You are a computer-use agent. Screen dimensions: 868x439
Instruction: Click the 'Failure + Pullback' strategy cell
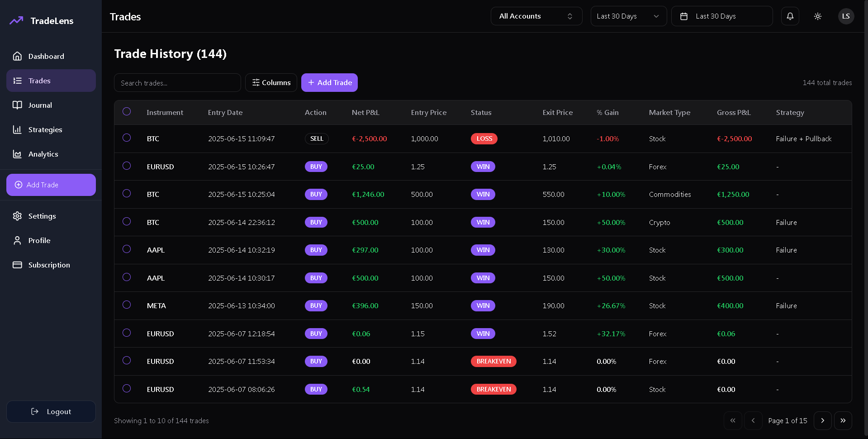[804, 138]
